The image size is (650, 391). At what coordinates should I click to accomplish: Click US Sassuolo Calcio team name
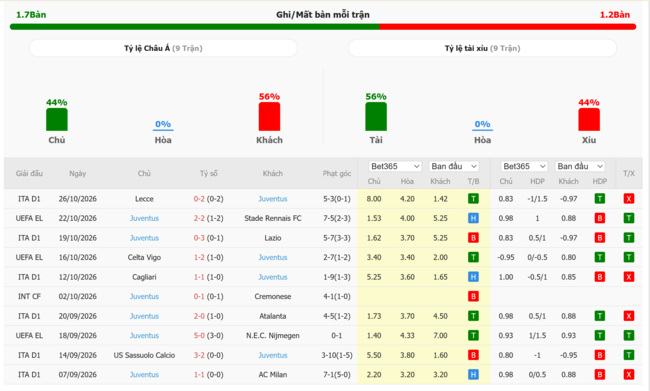click(144, 355)
